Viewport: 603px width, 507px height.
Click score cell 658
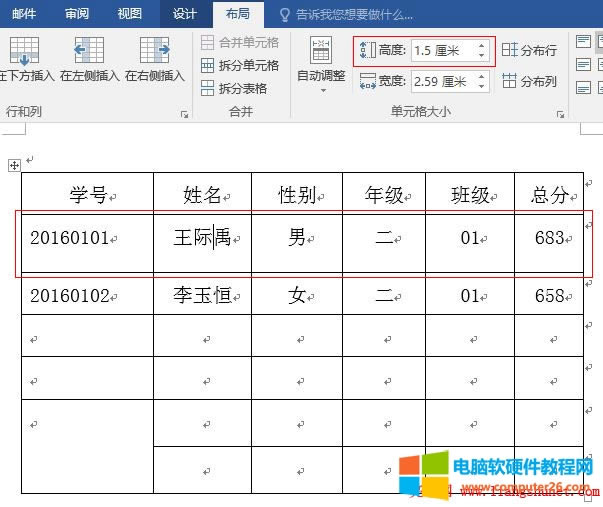pos(549,295)
